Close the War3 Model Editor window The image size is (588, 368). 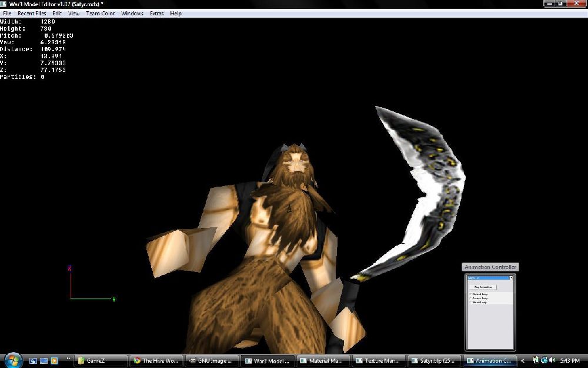tap(577, 4)
